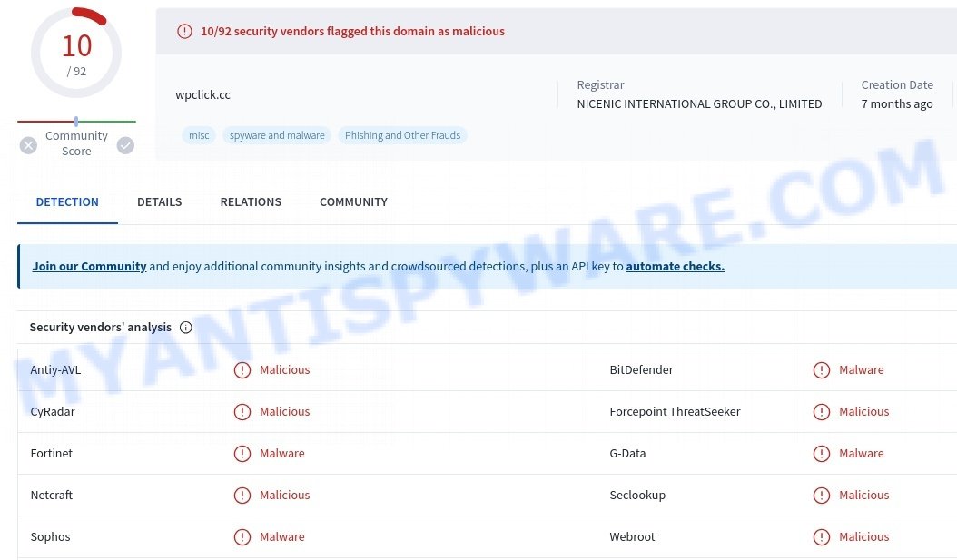The image size is (957, 560).
Task: Click the spyware and malware tag
Action: coord(277,135)
